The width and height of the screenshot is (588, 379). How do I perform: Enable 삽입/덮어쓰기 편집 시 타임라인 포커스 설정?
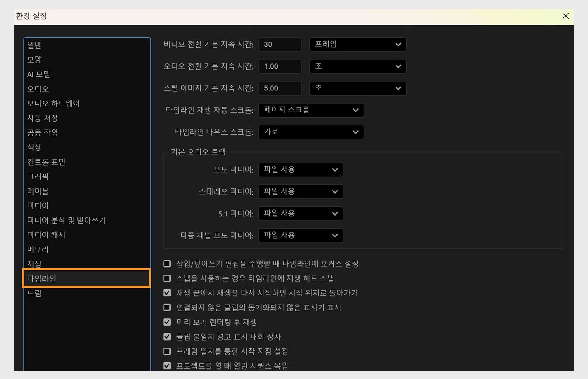pos(167,263)
